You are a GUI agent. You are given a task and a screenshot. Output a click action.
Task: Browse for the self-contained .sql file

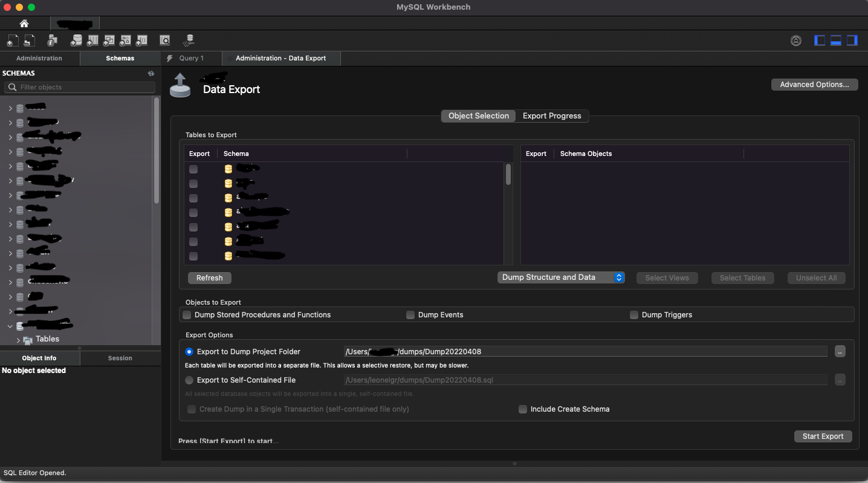[x=840, y=380]
